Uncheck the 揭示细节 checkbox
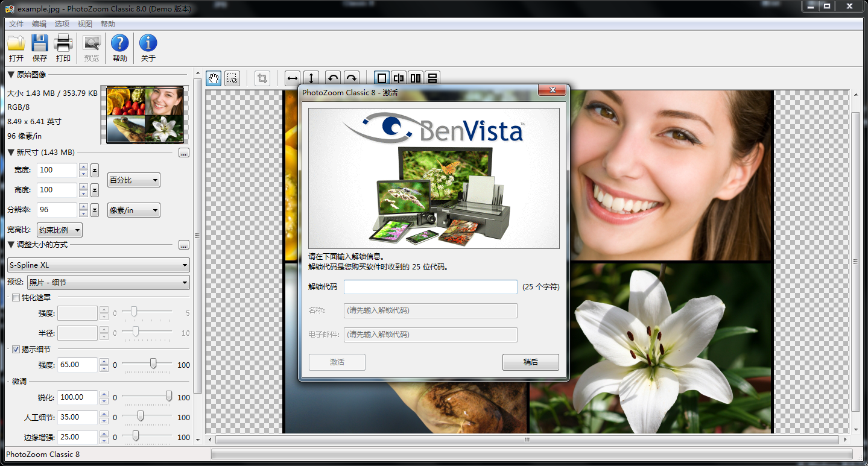868x466 pixels. click(16, 349)
